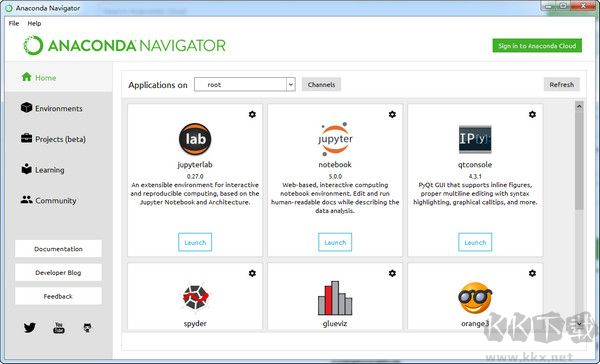This screenshot has height=364, width=600.
Task: Click the spyder application logo
Action: (x=195, y=297)
